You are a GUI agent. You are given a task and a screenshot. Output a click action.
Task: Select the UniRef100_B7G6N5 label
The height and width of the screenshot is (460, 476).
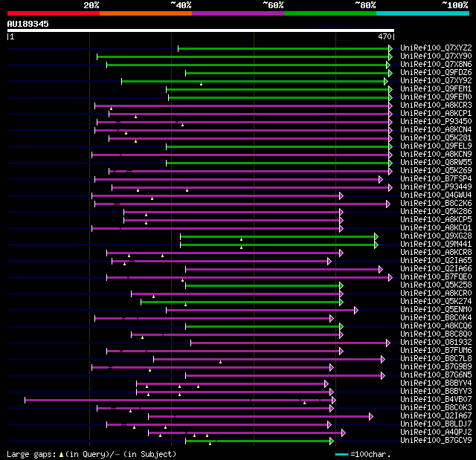point(436,375)
